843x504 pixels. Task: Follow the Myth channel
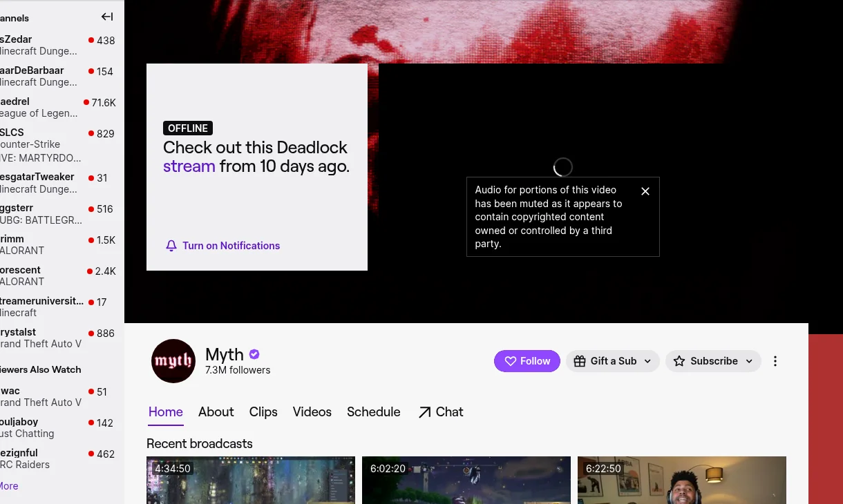pos(527,361)
